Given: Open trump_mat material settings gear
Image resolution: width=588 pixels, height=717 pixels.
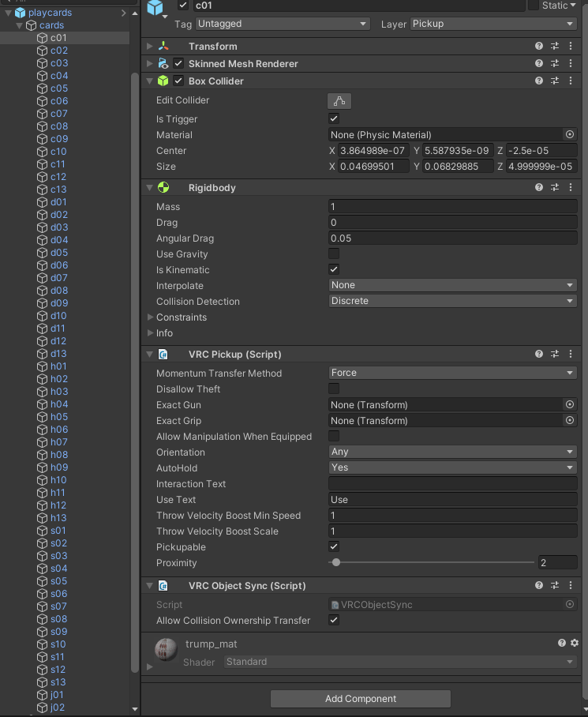Looking at the screenshot, I should tap(575, 643).
